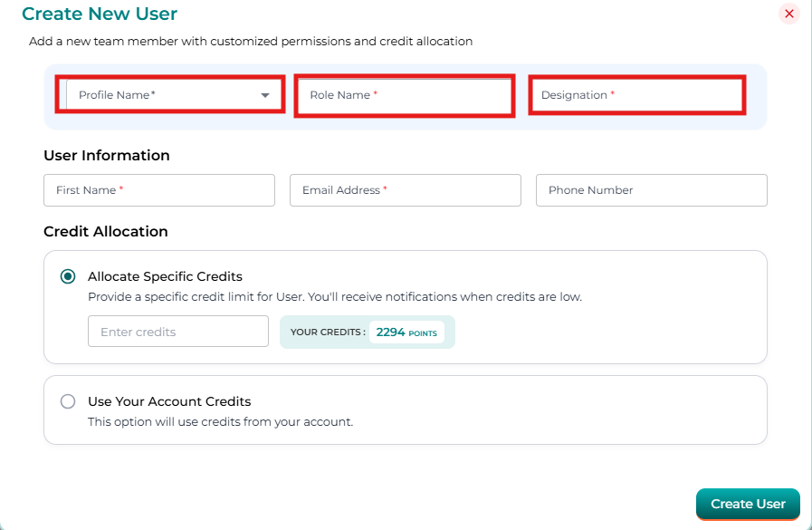
Task: Select the Email Address field
Action: tap(405, 190)
